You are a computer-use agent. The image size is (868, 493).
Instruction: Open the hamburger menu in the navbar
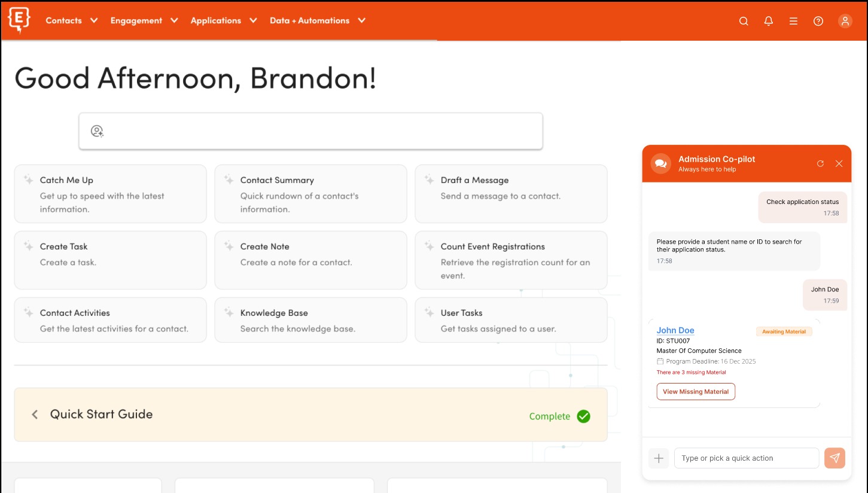pyautogui.click(x=794, y=21)
